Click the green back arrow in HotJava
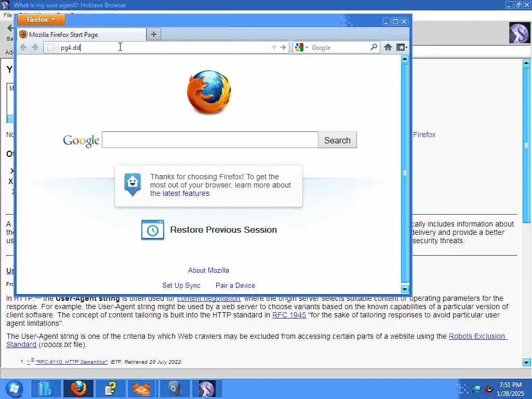 pyautogui.click(x=10, y=28)
